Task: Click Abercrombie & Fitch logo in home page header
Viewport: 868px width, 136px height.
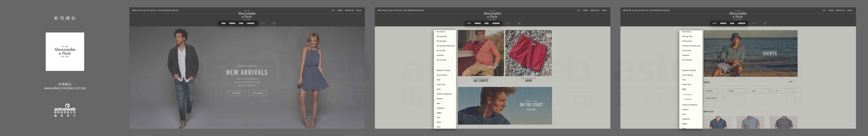Action: pyautogui.click(x=247, y=15)
